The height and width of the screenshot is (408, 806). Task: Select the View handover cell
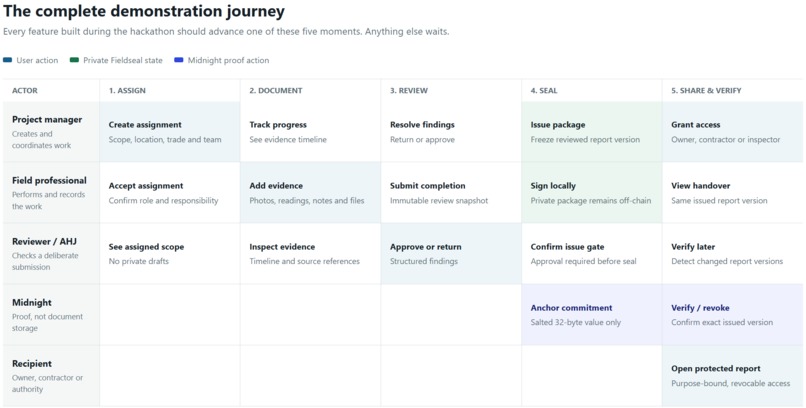tap(732, 193)
